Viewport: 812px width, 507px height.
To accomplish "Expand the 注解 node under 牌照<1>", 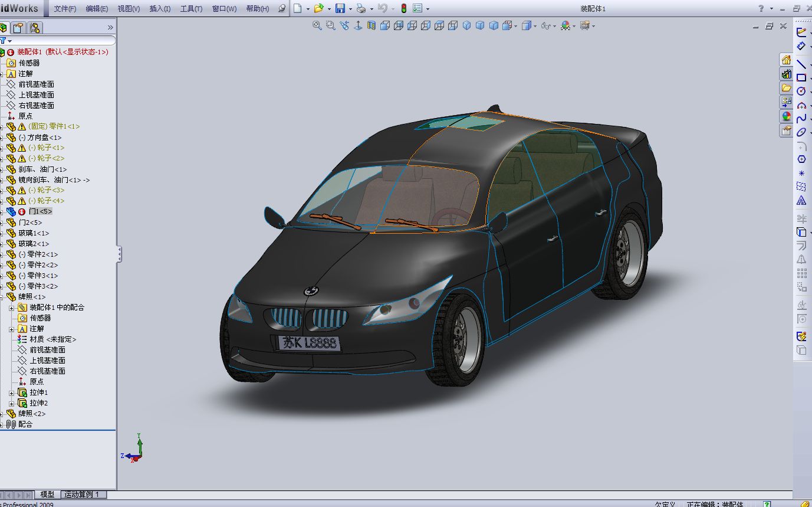I will tap(11, 329).
